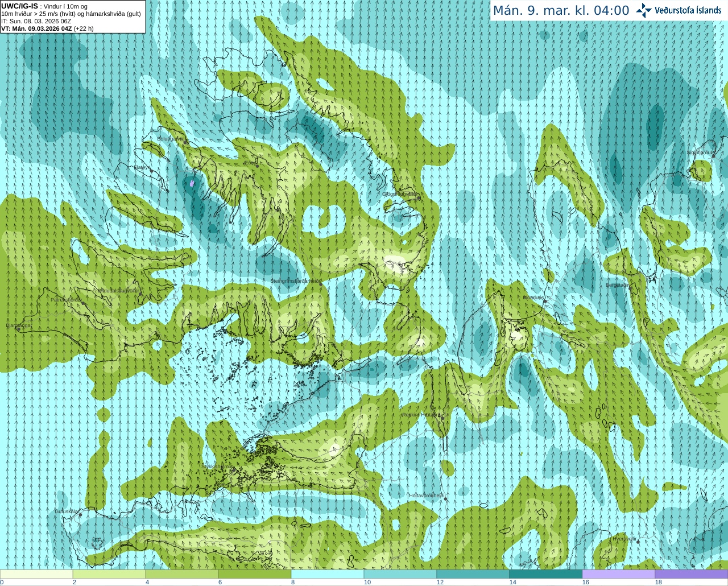Click the Veðurstofa Íslands logo icon
The width and height of the screenshot is (728, 586).
pos(644,10)
